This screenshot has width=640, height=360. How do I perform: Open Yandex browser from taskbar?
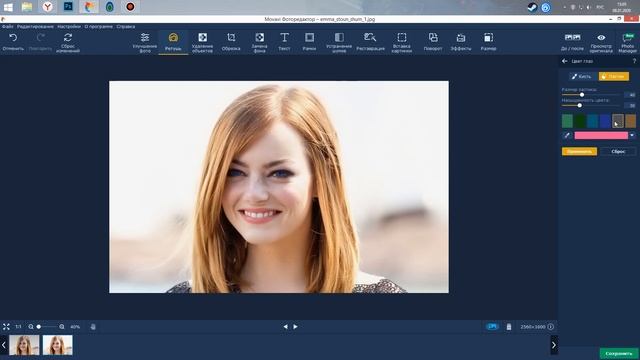(48, 7)
